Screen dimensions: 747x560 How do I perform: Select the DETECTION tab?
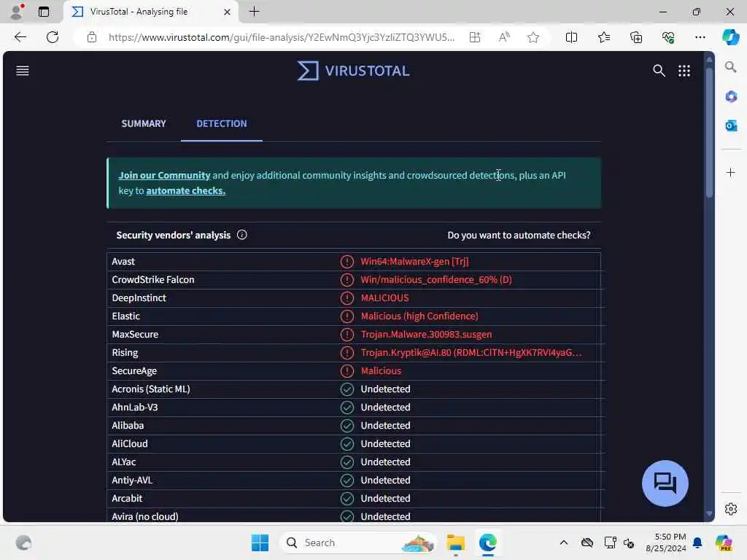[x=222, y=123]
